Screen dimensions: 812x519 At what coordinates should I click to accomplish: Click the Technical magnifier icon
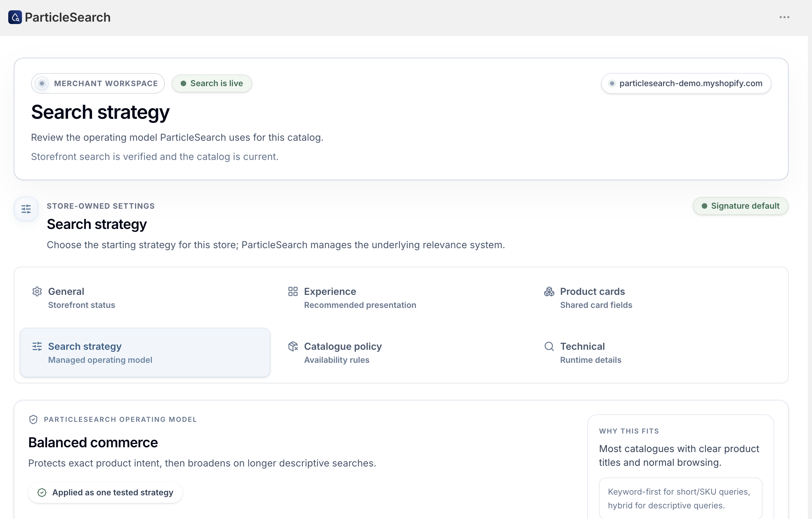point(549,346)
